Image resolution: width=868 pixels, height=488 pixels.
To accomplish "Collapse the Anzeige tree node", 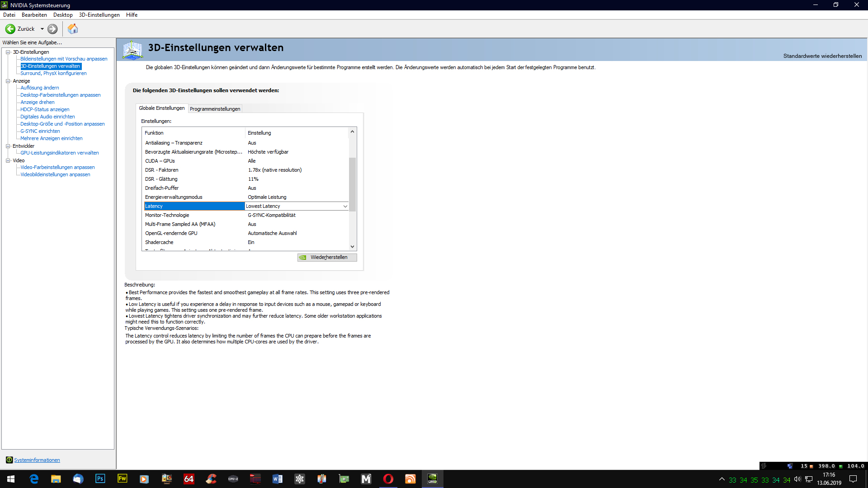I will click(8, 81).
